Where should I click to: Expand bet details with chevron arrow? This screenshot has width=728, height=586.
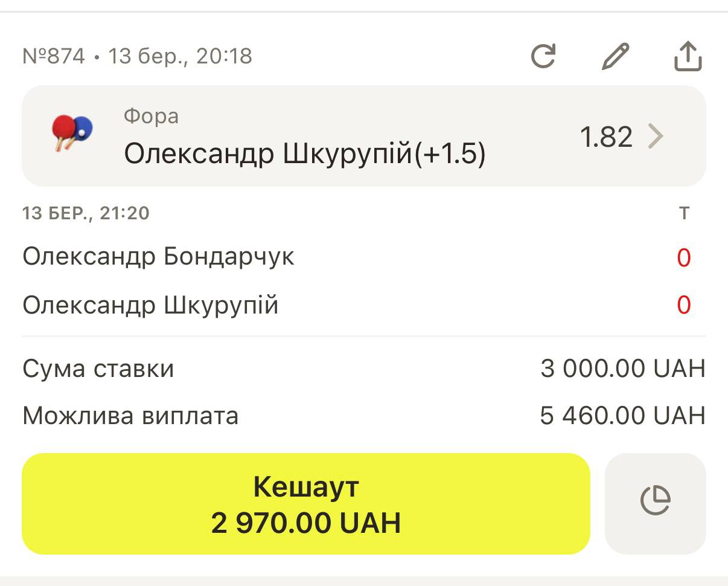point(656,137)
